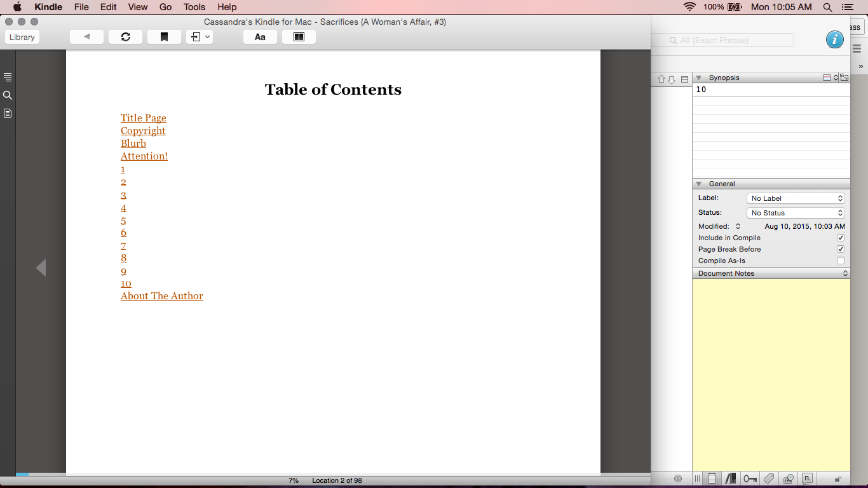Open the View menu
This screenshot has width=868, height=488.
(x=138, y=7)
